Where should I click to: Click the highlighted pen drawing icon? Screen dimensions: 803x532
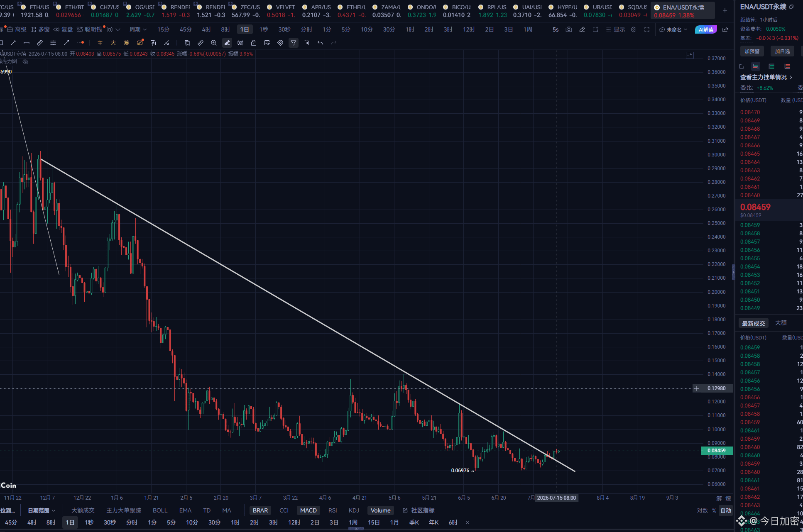(227, 43)
